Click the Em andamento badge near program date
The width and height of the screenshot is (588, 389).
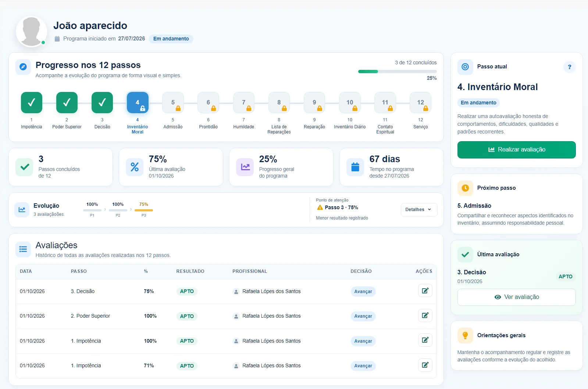coord(171,39)
